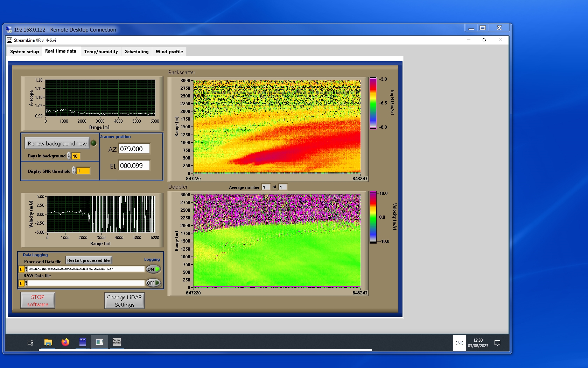Click the Display SNR threshold stepper arrows

point(74,171)
